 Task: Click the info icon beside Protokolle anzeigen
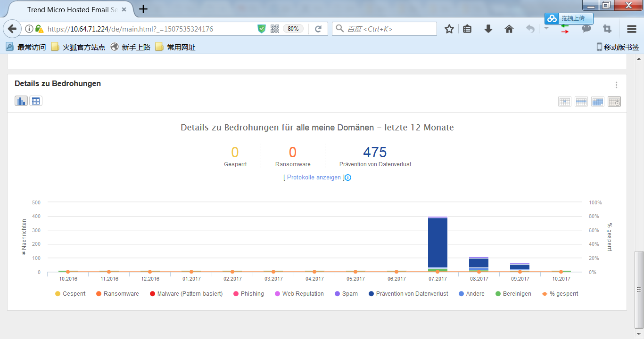pos(348,178)
